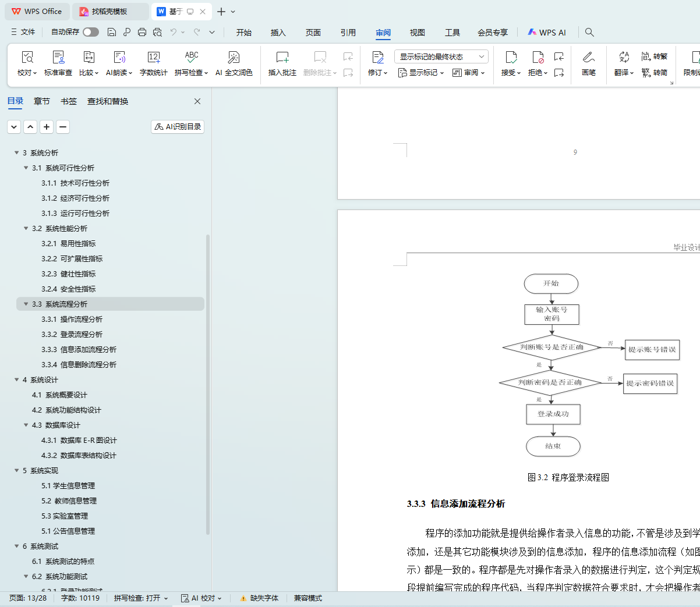Screen dimensions: 700x607
Task: Toggle 拼写检查 status in status bar
Action: [140, 598]
